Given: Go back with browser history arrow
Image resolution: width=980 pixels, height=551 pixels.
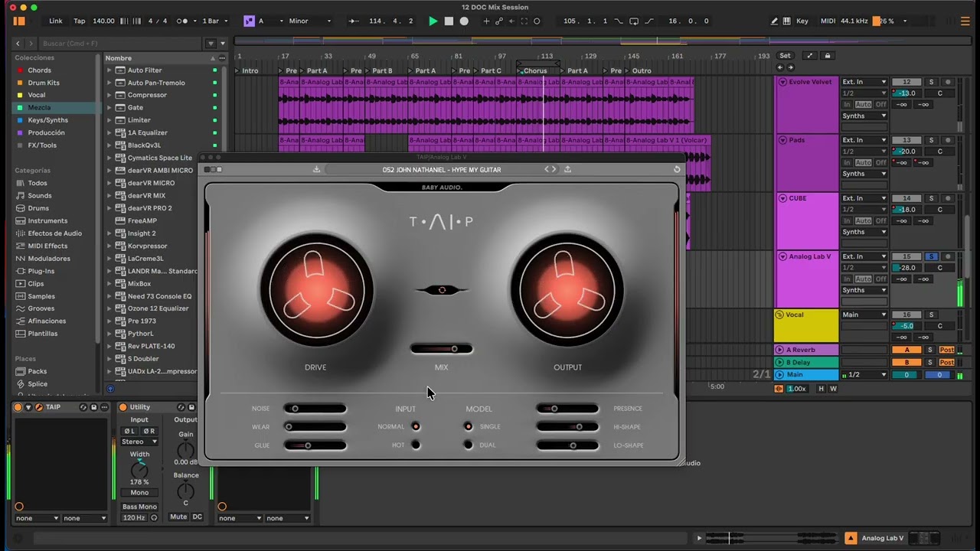Looking at the screenshot, I should [x=19, y=44].
